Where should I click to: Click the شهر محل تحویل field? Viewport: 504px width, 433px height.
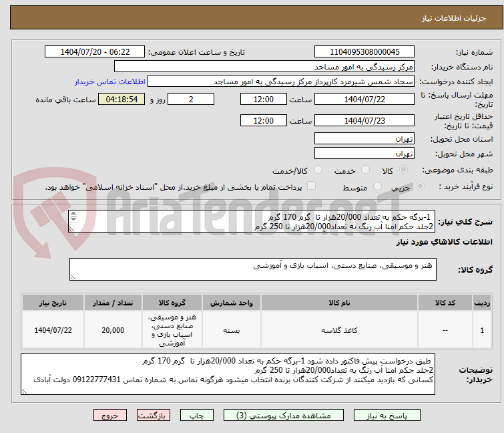click(x=364, y=153)
